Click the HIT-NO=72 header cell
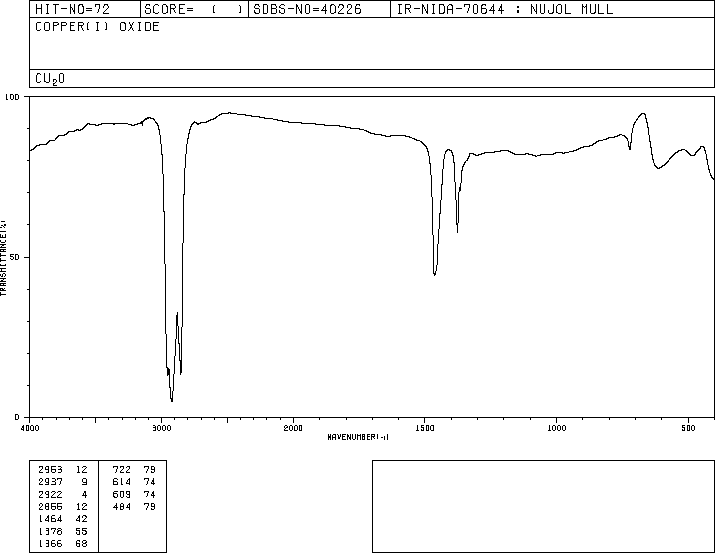The image size is (715, 553). tap(85, 9)
